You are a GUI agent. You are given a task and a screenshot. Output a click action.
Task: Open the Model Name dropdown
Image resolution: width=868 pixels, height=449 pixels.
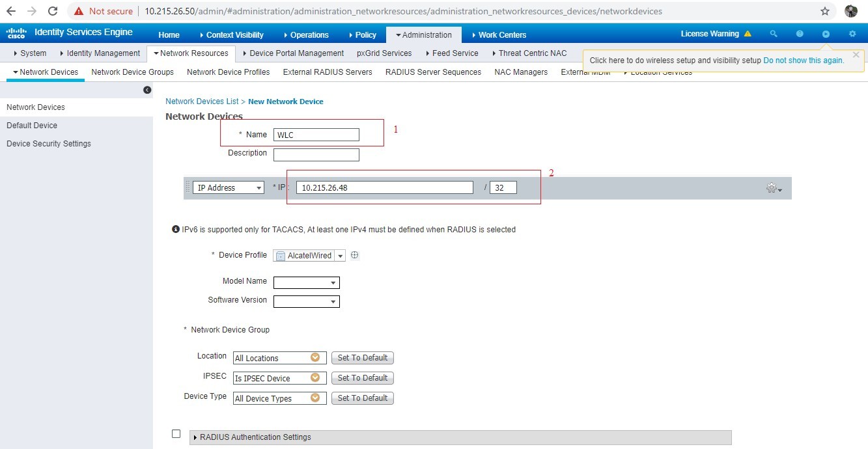pyautogui.click(x=307, y=282)
